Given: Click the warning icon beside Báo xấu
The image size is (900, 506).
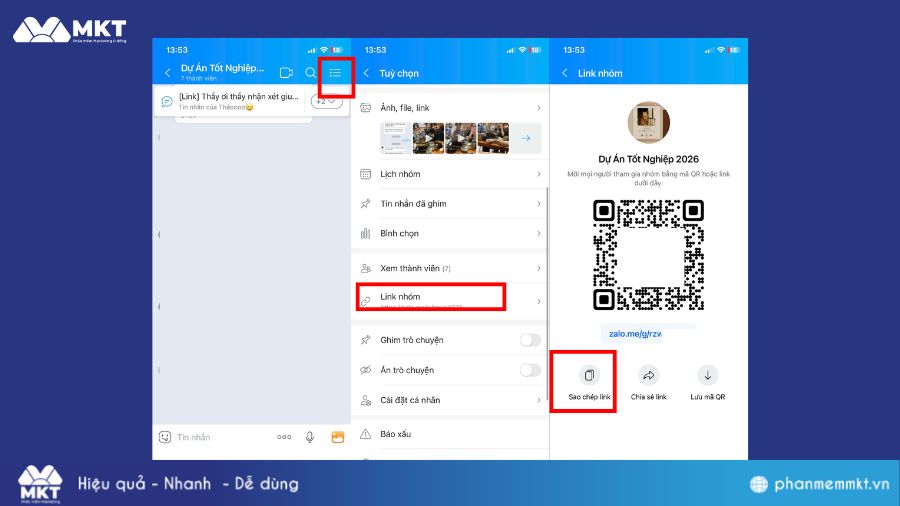Looking at the screenshot, I should pyautogui.click(x=366, y=434).
